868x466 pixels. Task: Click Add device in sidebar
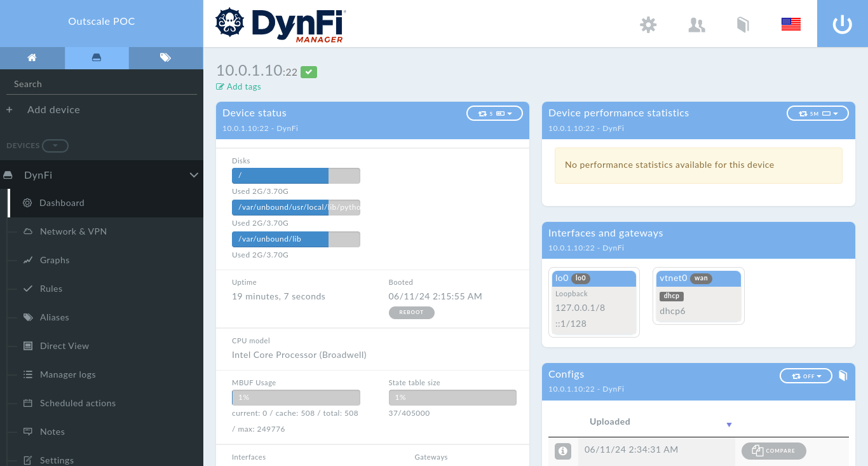pyautogui.click(x=53, y=109)
